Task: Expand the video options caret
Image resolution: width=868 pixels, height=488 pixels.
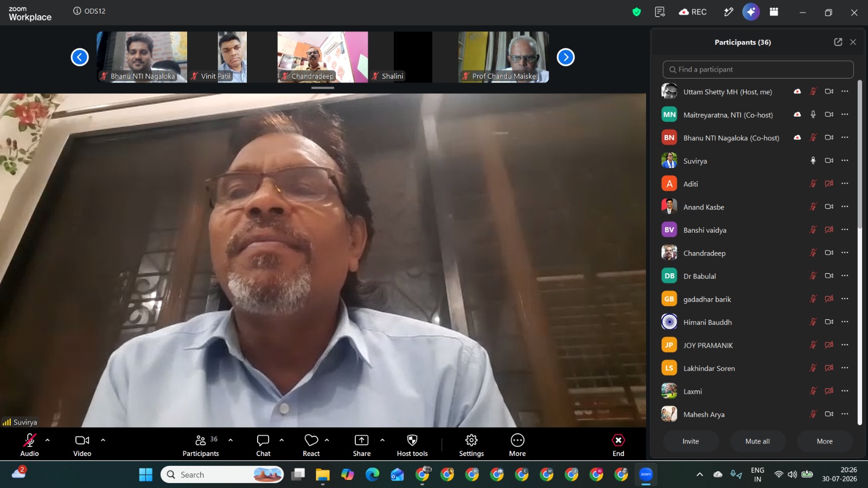Action: click(103, 440)
